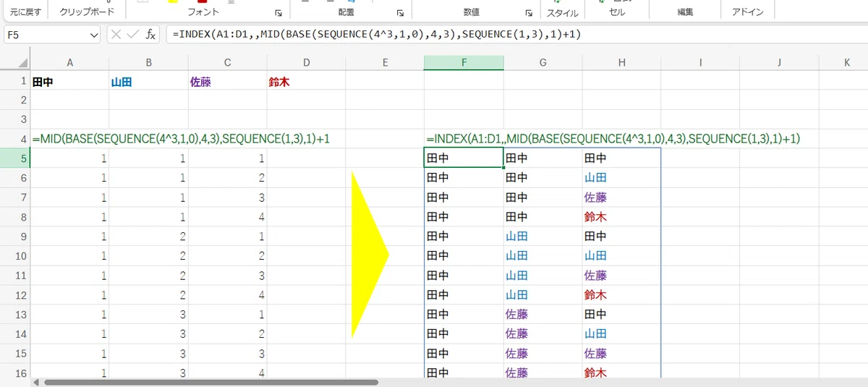Viewport: 868px width, 387px height.
Task: Click the セル ribbon group
Action: click(616, 12)
